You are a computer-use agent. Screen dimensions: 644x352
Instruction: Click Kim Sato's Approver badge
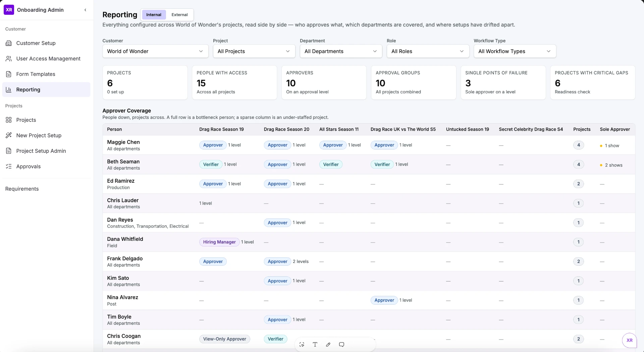277,281
